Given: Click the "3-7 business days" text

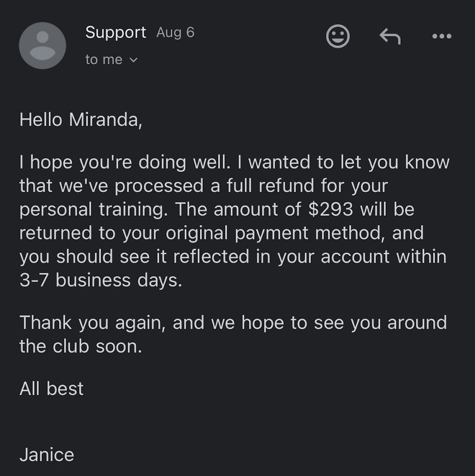Looking at the screenshot, I should (x=100, y=280).
